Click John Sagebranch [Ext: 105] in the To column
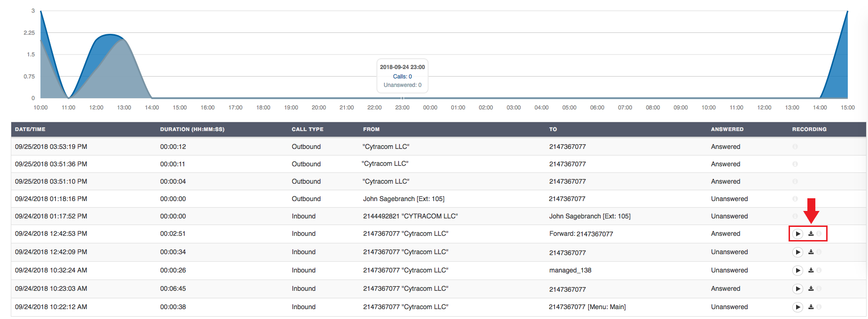Screen dimensions: 868x319 [x=590, y=216]
